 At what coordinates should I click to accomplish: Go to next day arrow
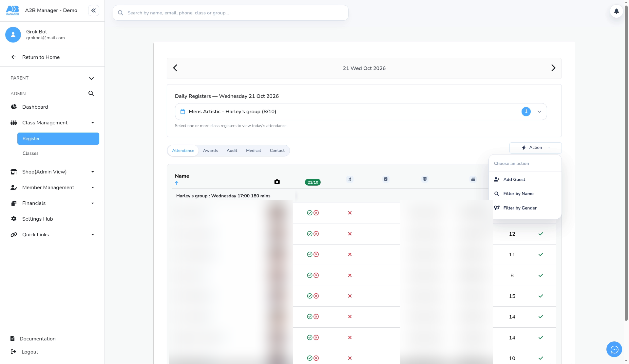coord(553,68)
